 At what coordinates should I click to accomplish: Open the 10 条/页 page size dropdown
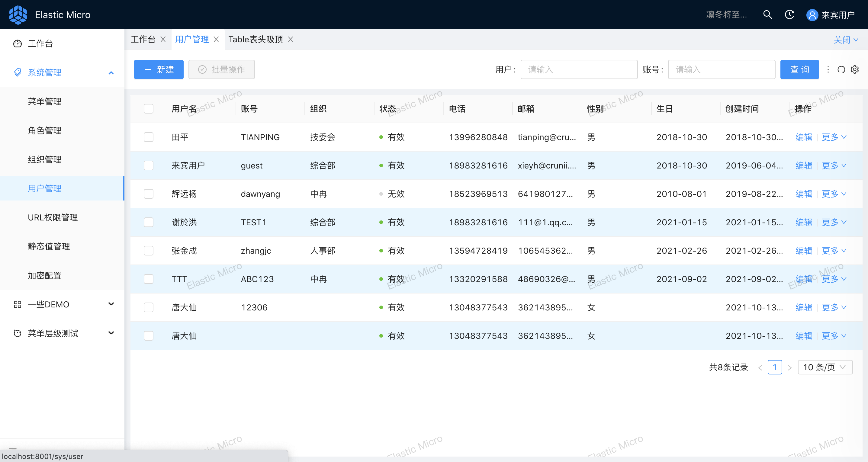825,367
